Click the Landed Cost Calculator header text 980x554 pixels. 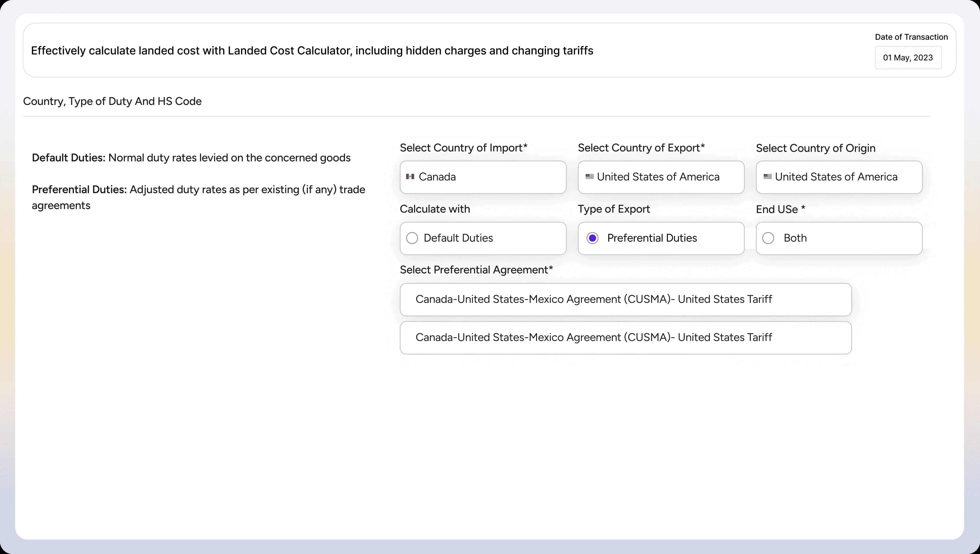[312, 50]
